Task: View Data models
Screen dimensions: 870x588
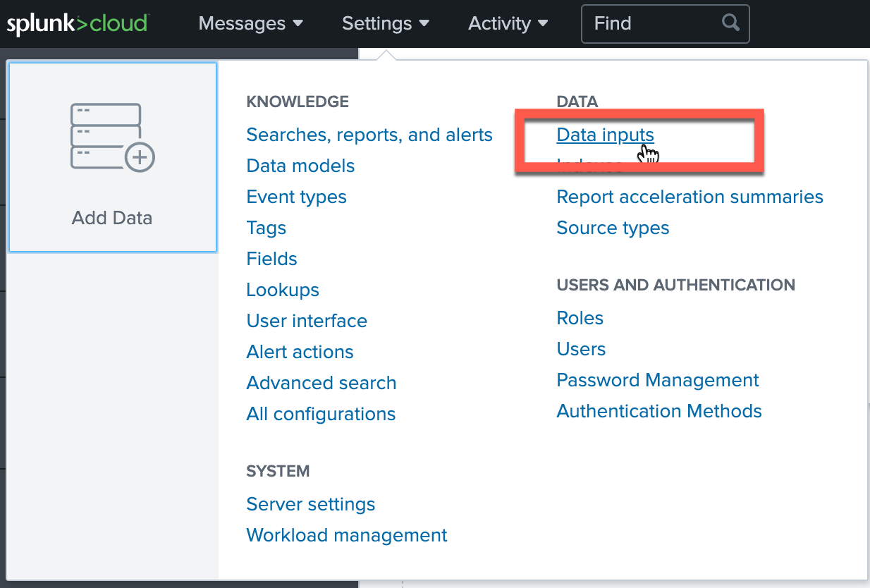Action: pyautogui.click(x=300, y=166)
